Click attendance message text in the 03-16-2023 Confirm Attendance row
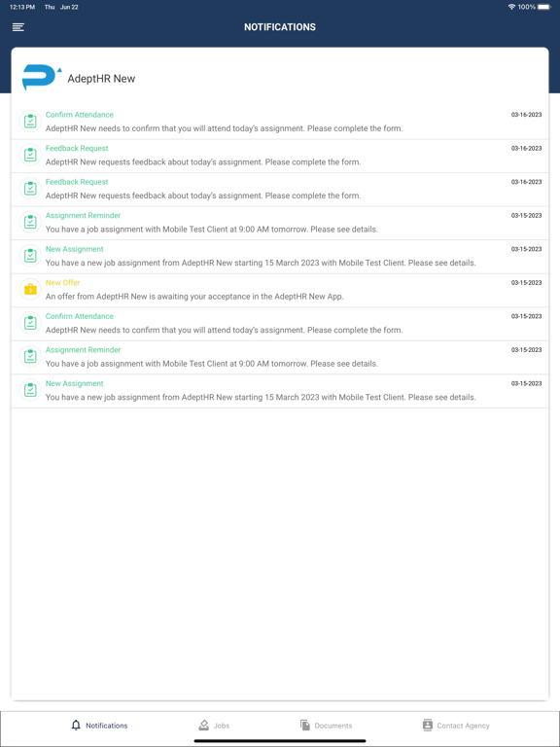This screenshot has height=747, width=560. [x=225, y=128]
